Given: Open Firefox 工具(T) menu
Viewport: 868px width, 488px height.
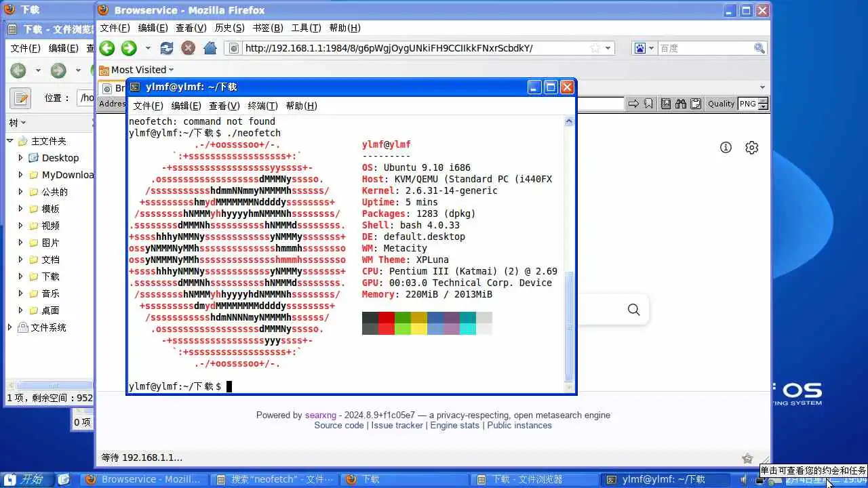Looking at the screenshot, I should (306, 28).
